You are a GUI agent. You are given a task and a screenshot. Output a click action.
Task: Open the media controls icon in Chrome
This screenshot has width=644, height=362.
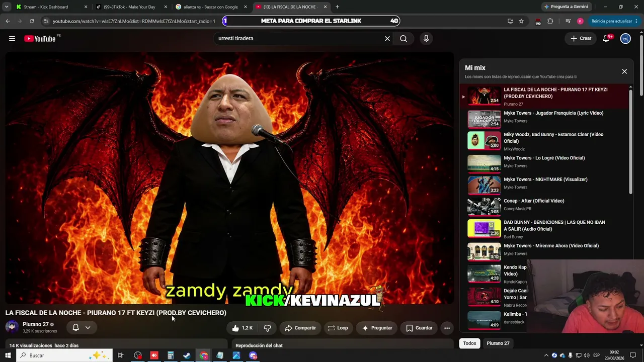[568, 21]
